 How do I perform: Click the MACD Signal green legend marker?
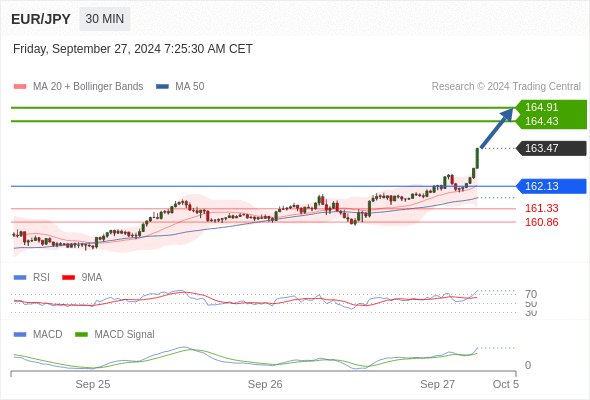pyautogui.click(x=82, y=334)
